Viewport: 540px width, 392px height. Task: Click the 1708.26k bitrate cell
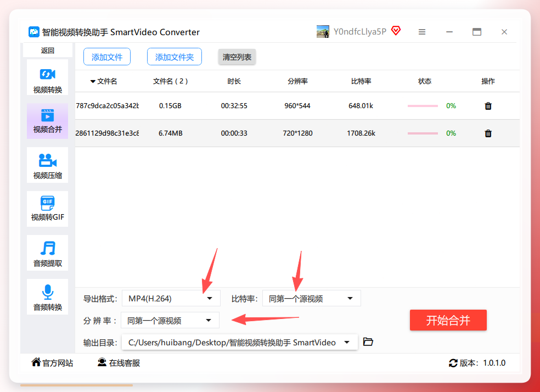pyautogui.click(x=361, y=133)
